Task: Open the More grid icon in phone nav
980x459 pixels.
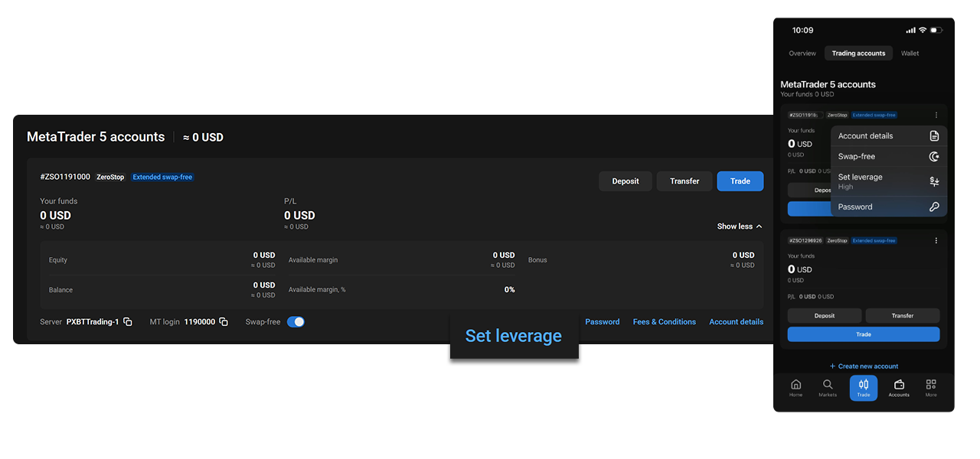Action: [931, 388]
